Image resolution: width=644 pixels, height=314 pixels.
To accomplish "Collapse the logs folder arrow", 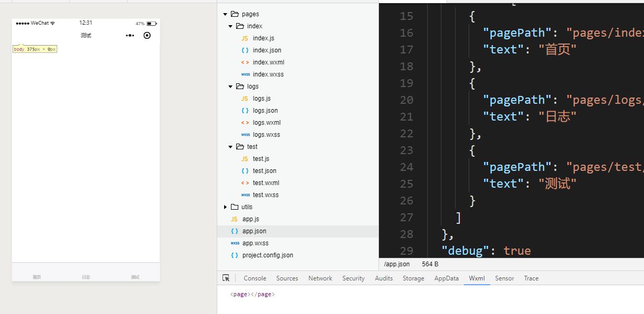I will [230, 86].
